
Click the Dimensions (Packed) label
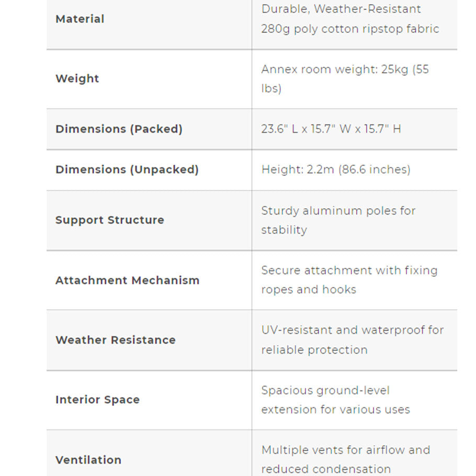point(119,129)
